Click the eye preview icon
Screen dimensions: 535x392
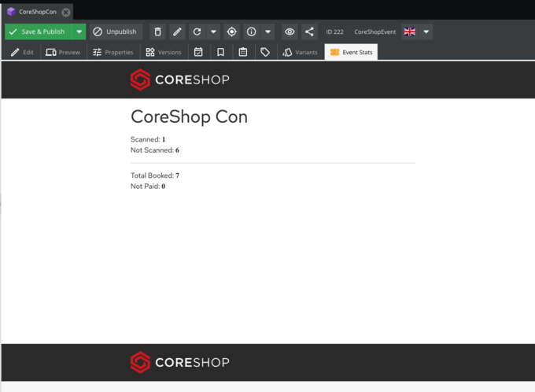click(x=290, y=31)
